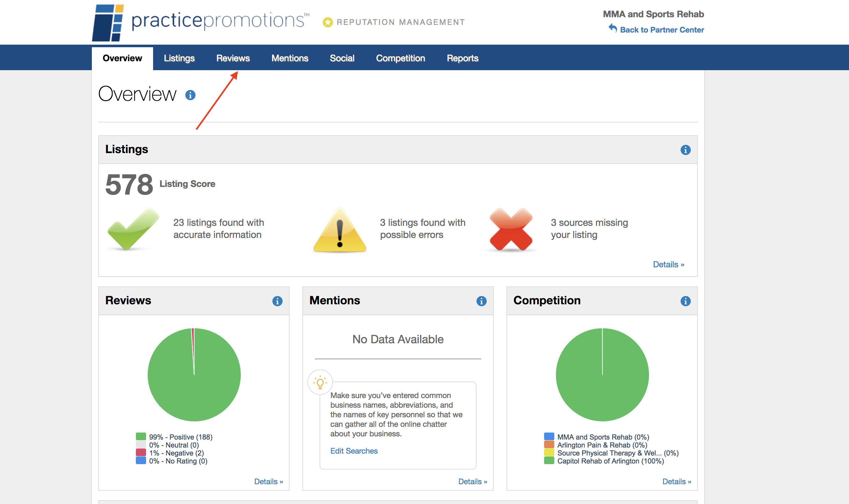
Task: Click the Reviews pie chart
Action: point(194,374)
